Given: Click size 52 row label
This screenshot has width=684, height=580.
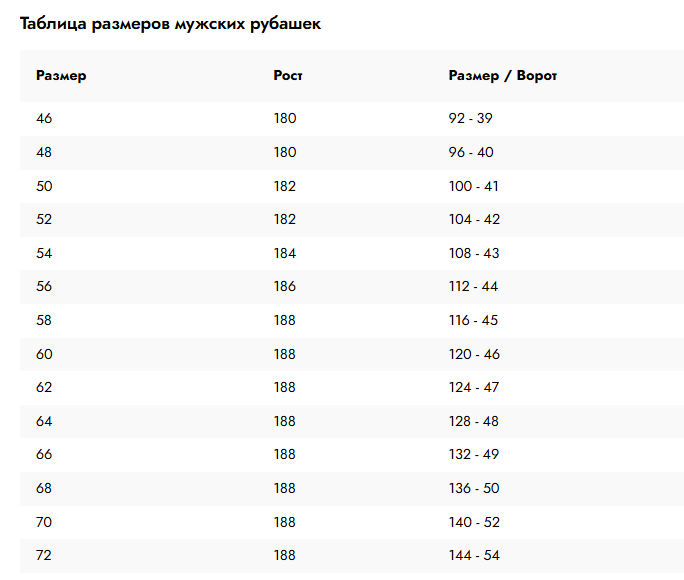Looking at the screenshot, I should tap(44, 219).
